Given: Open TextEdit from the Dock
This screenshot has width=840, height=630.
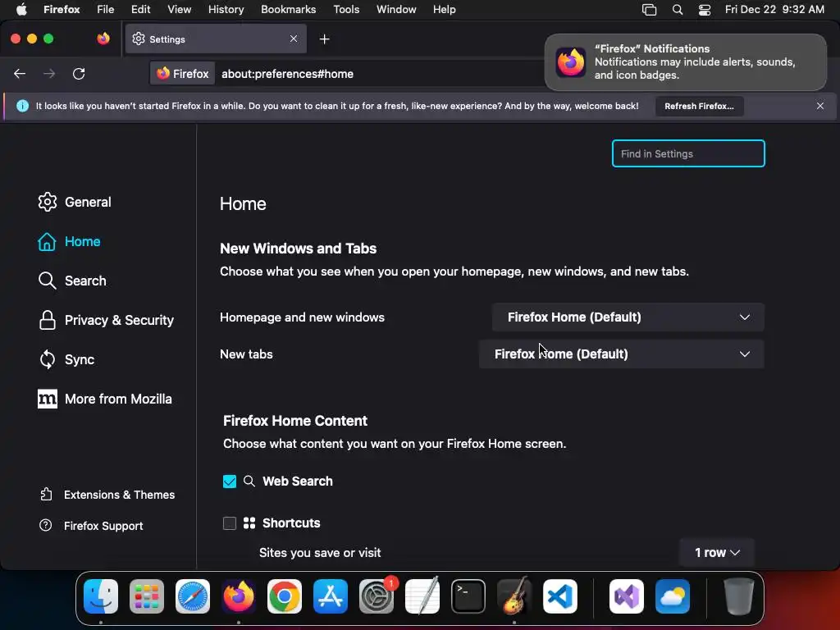Looking at the screenshot, I should [422, 596].
